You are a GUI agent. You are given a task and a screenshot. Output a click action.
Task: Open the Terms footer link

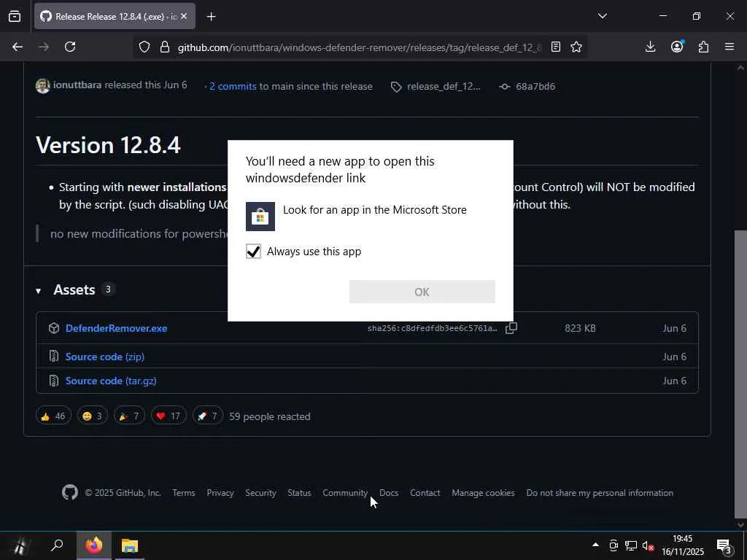(x=184, y=493)
